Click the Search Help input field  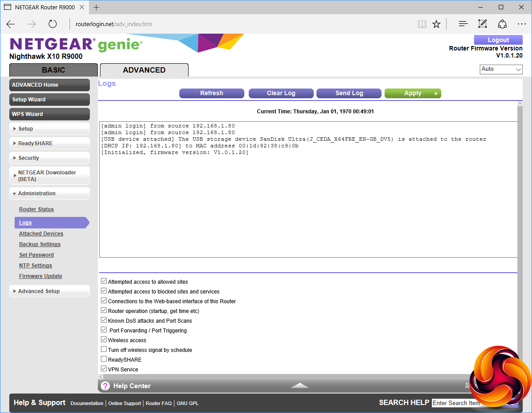click(456, 403)
